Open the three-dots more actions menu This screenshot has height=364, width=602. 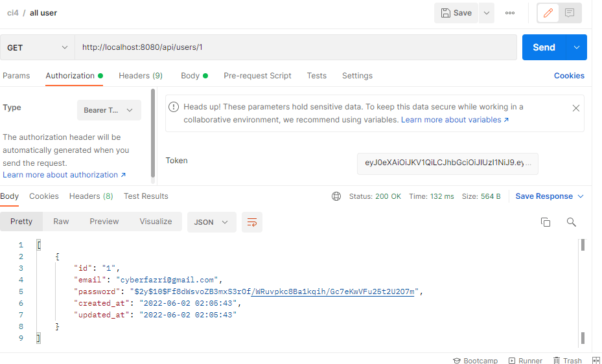click(510, 13)
